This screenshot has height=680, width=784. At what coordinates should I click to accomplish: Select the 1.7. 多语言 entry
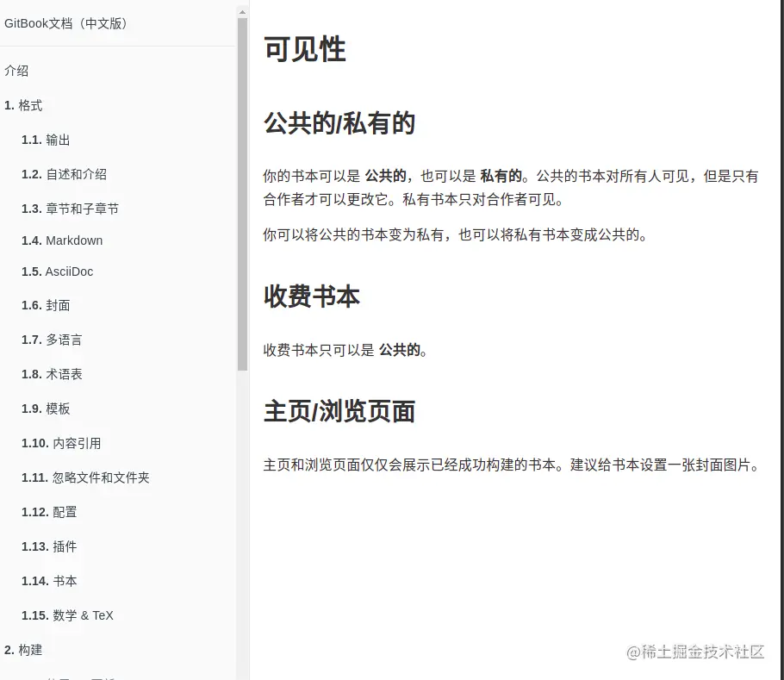[x=52, y=340]
